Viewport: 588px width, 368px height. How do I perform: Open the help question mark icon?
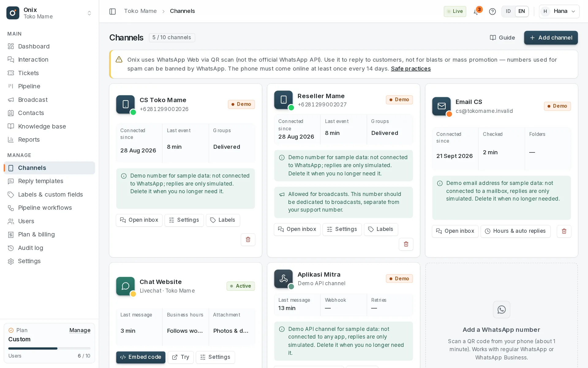492,11
